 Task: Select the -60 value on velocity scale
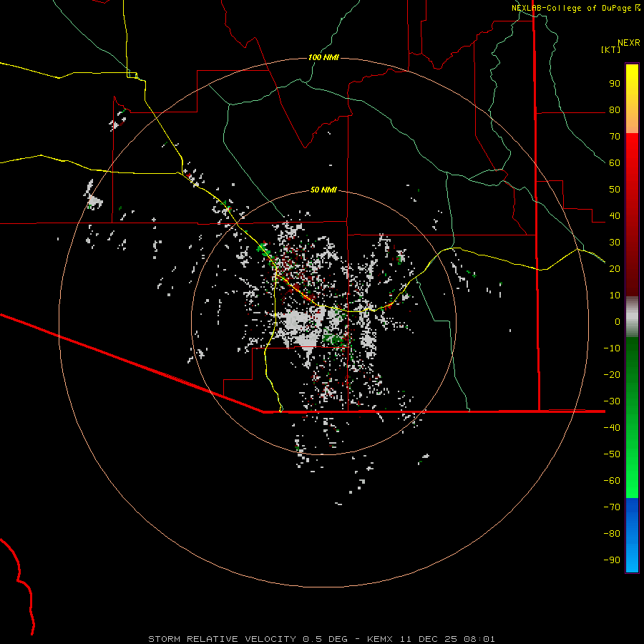pos(612,481)
